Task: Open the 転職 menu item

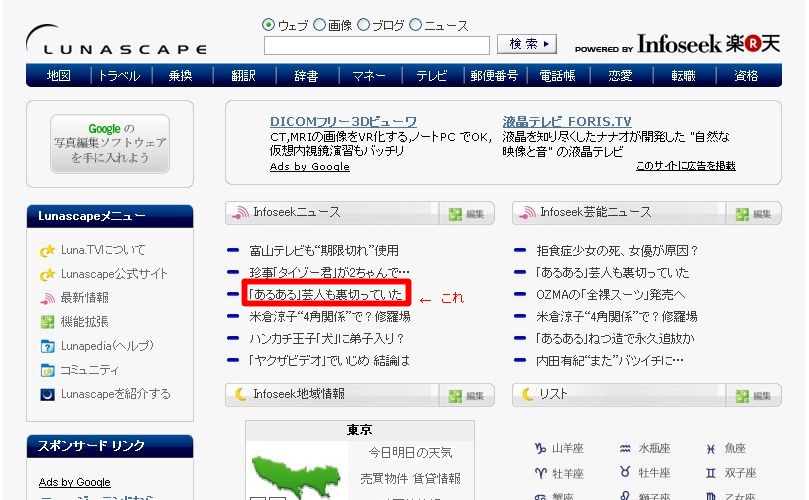Action: (x=683, y=76)
